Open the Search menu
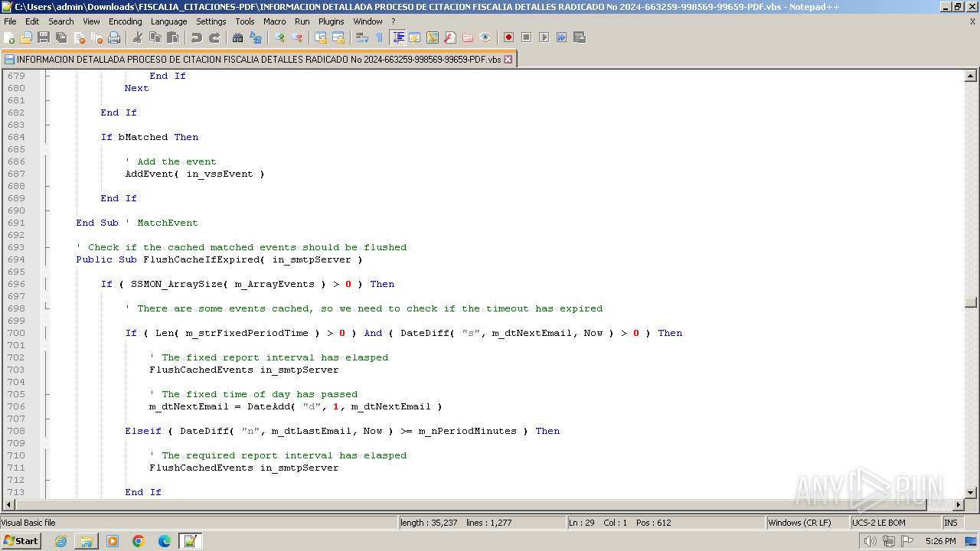 tap(61, 21)
